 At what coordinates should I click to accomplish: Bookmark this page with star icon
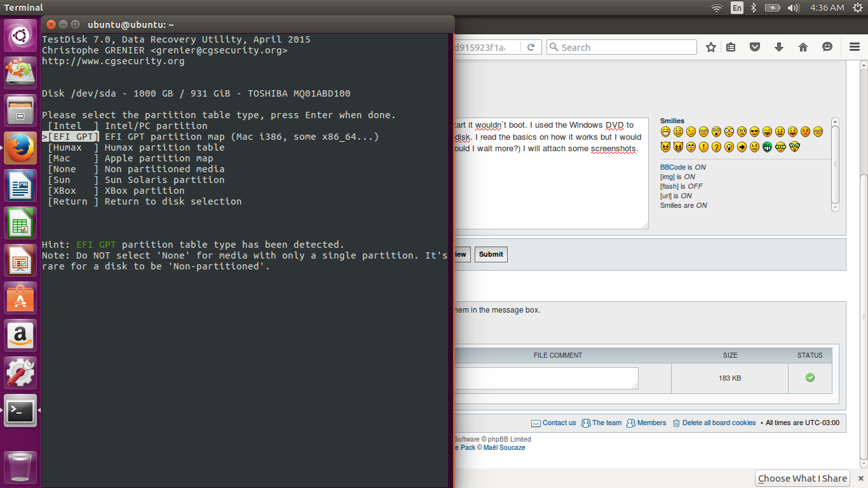(711, 47)
